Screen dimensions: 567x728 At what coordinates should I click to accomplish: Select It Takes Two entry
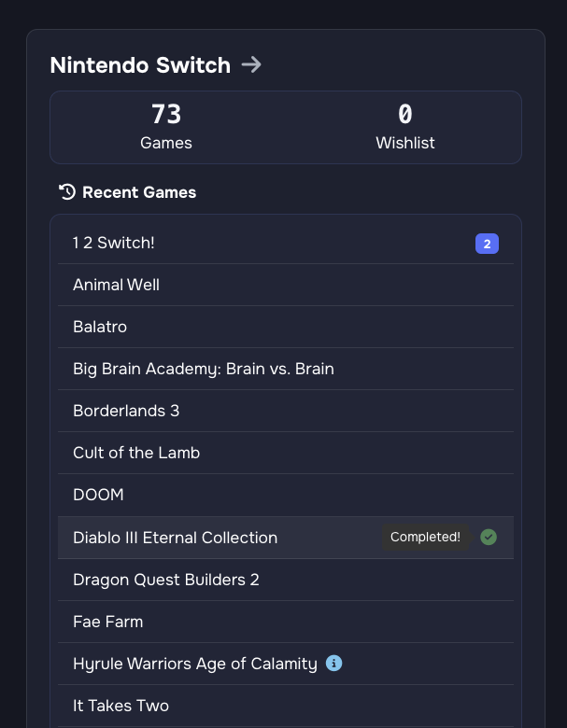coord(120,706)
